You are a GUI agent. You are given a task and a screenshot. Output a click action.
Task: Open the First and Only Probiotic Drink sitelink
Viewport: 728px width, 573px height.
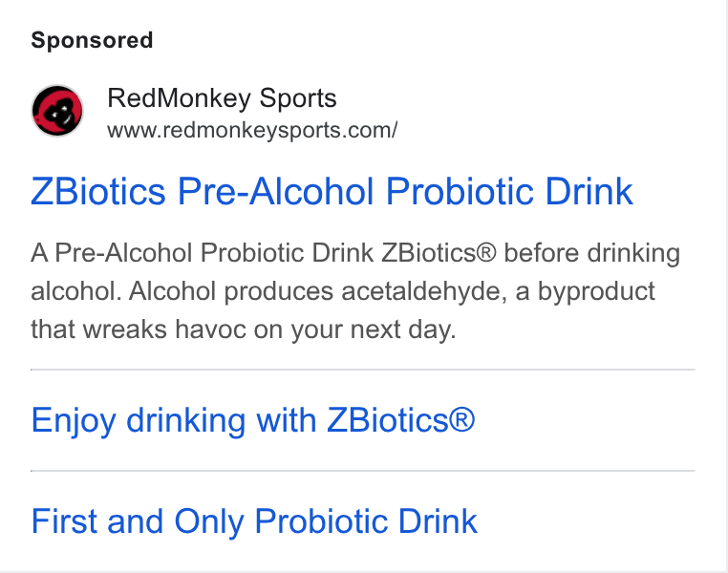click(x=254, y=521)
